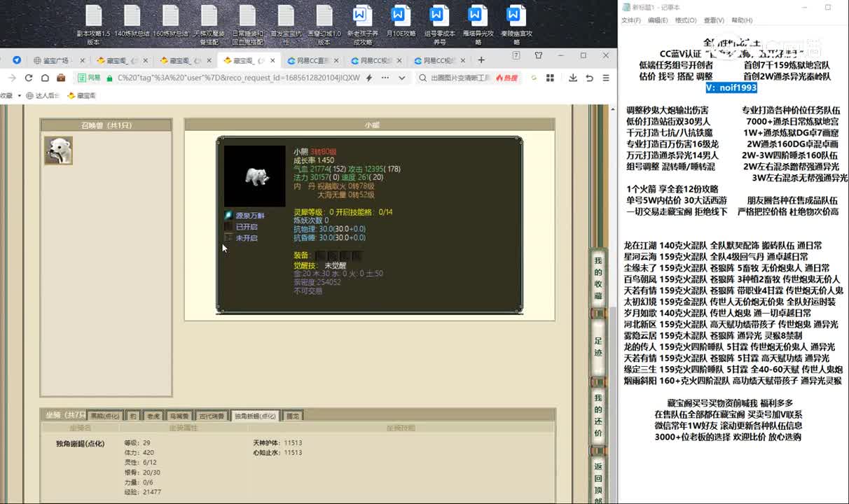
Task: Click the lightning speed-mode icon in address bar
Action: 369,78
